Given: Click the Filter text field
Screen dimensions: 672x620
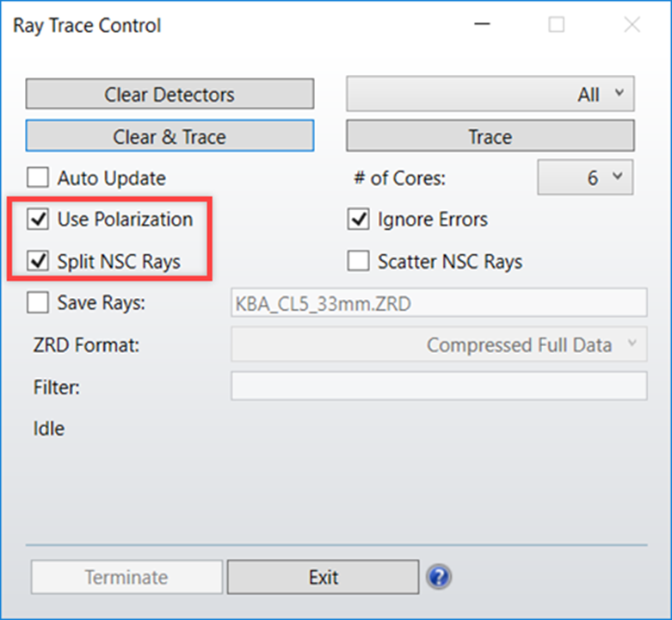Looking at the screenshot, I should coord(439,387).
